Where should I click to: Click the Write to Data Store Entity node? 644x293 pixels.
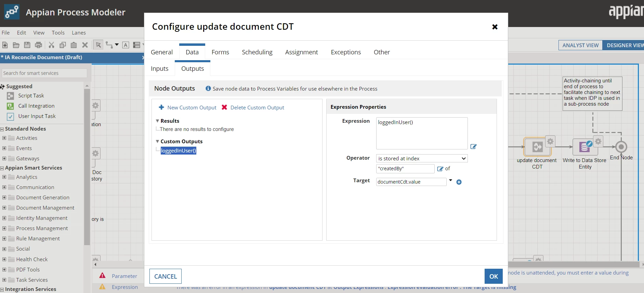(584, 147)
